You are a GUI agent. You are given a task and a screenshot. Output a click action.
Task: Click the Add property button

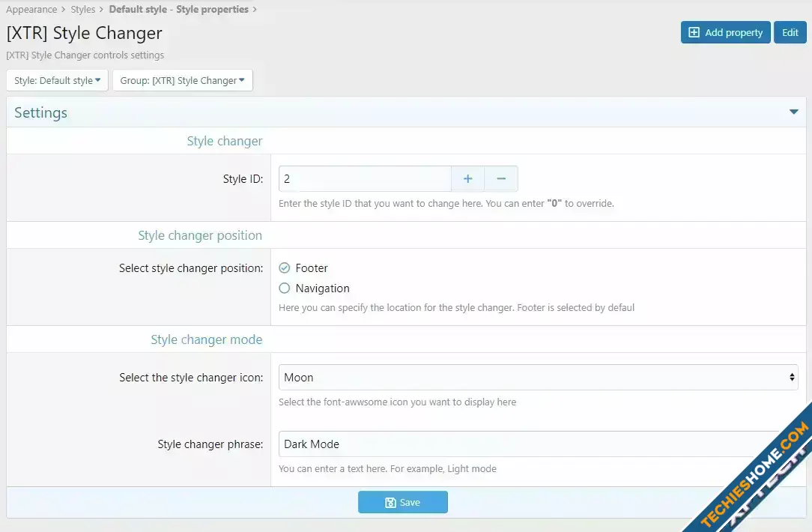[x=725, y=33]
